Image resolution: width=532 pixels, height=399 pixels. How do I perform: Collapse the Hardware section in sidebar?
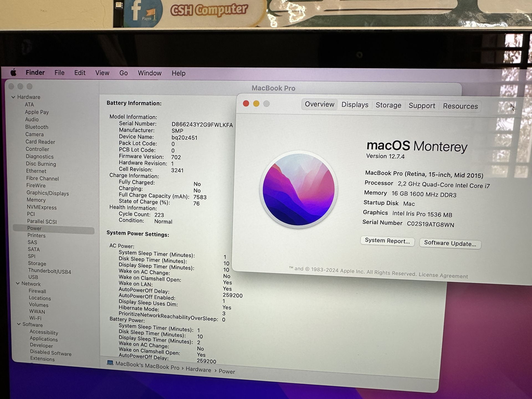(14, 97)
